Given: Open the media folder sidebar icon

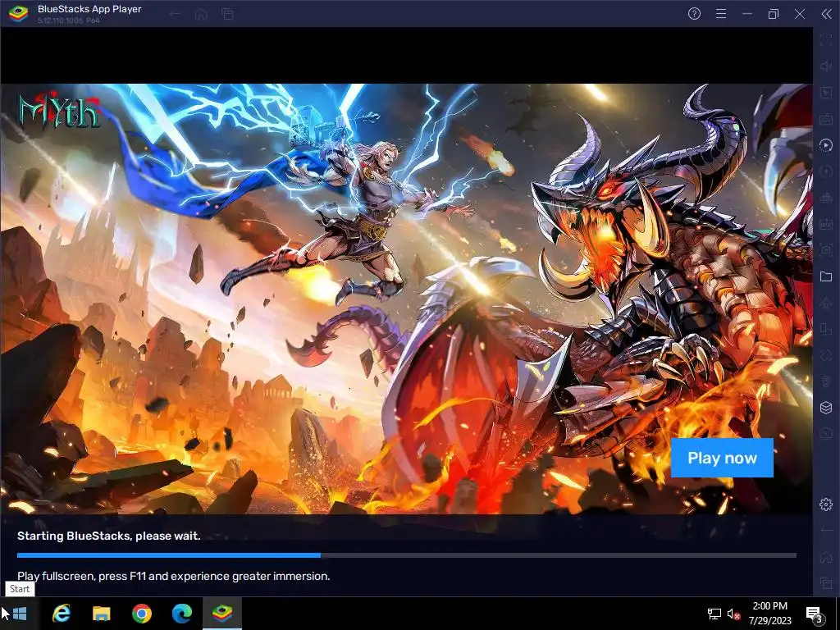Looking at the screenshot, I should [826, 276].
